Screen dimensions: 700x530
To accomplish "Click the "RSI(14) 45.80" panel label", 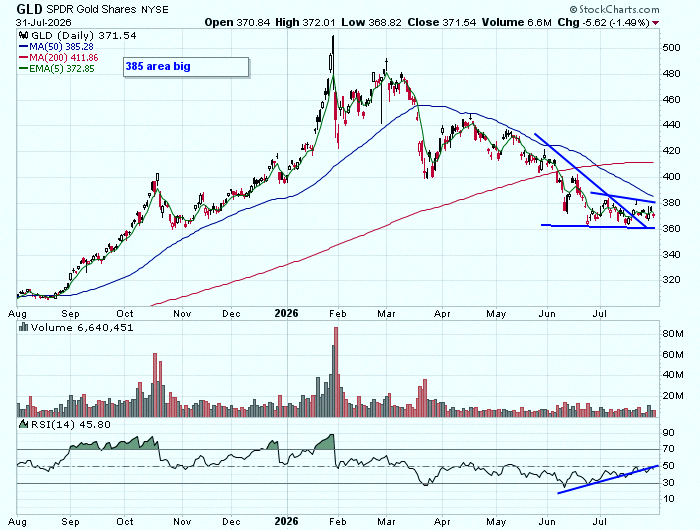I will click(x=71, y=424).
